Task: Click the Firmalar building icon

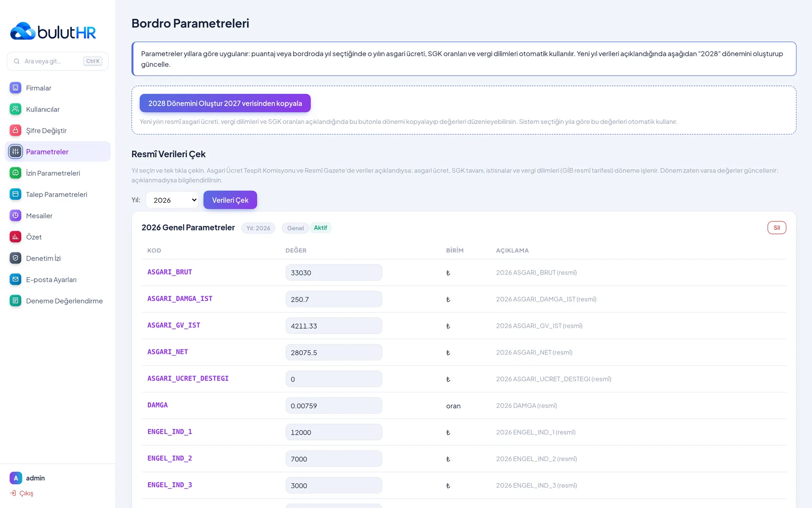Action: pyautogui.click(x=15, y=88)
